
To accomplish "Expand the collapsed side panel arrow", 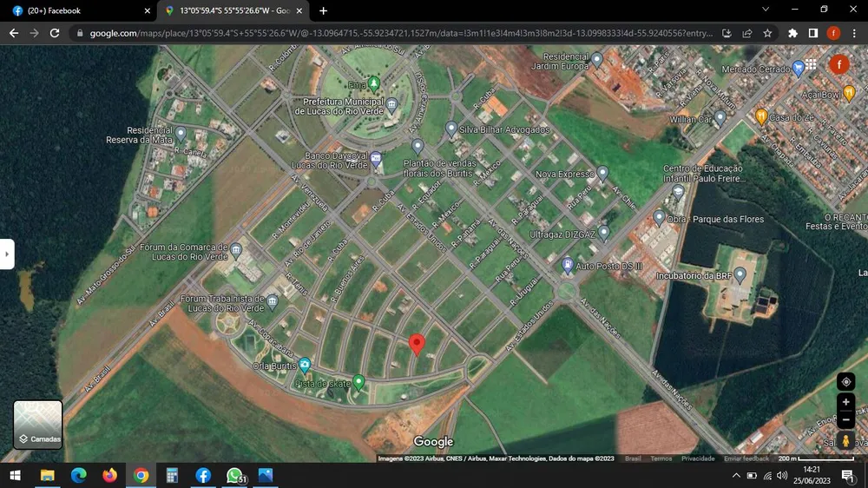I will coord(7,254).
